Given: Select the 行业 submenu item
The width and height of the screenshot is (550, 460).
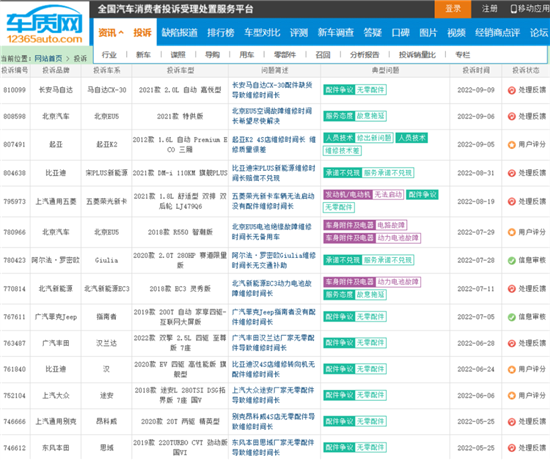Looking at the screenshot, I should tap(109, 55).
